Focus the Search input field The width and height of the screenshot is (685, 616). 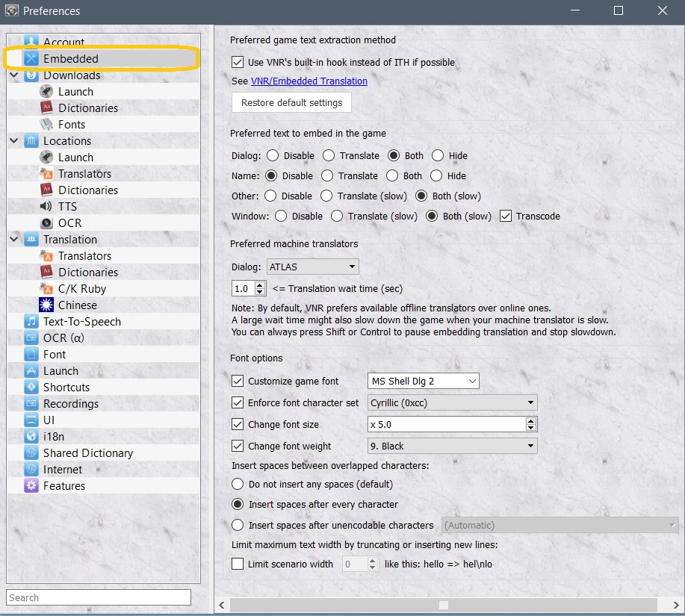[99, 597]
